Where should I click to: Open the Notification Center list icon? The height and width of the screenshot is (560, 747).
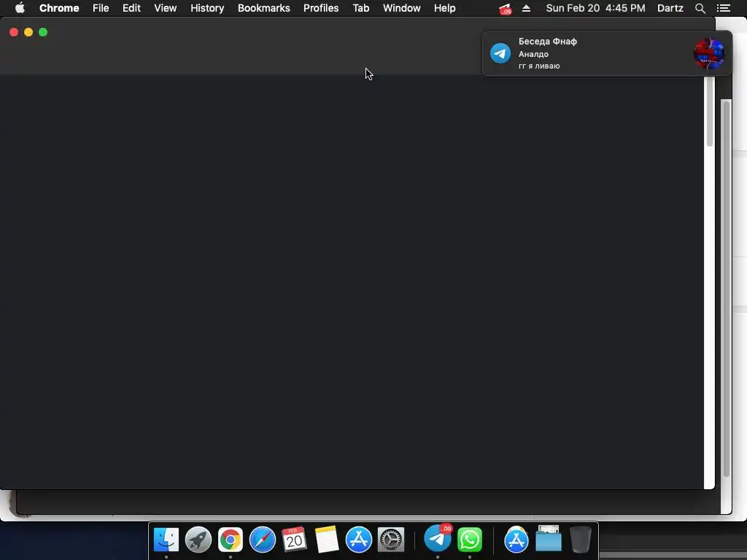[723, 8]
